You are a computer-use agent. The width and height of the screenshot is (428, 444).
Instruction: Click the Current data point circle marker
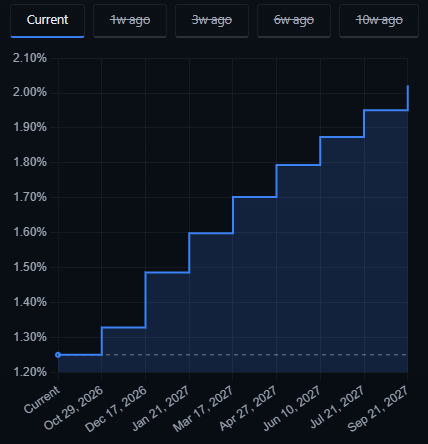click(58, 355)
